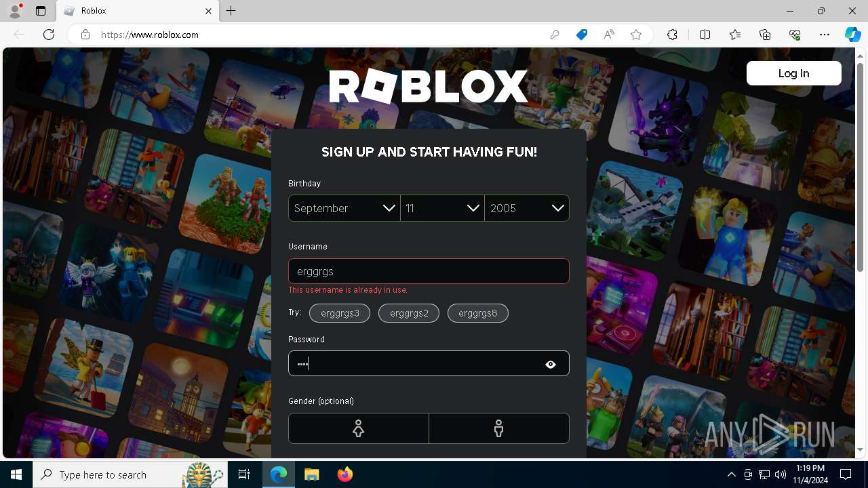The height and width of the screenshot is (488, 868).
Task: Open the tab actions menu icon
Action: (41, 11)
